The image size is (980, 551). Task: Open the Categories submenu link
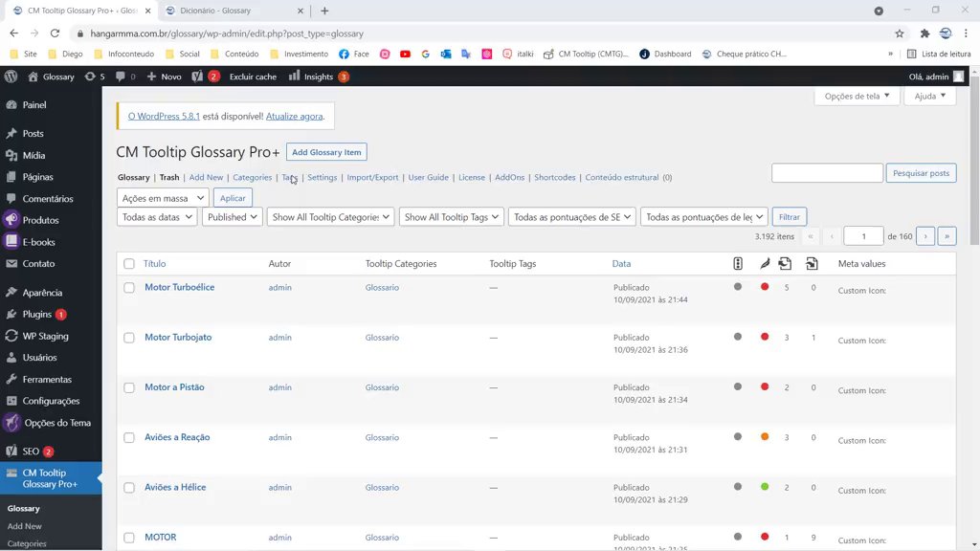pyautogui.click(x=253, y=177)
